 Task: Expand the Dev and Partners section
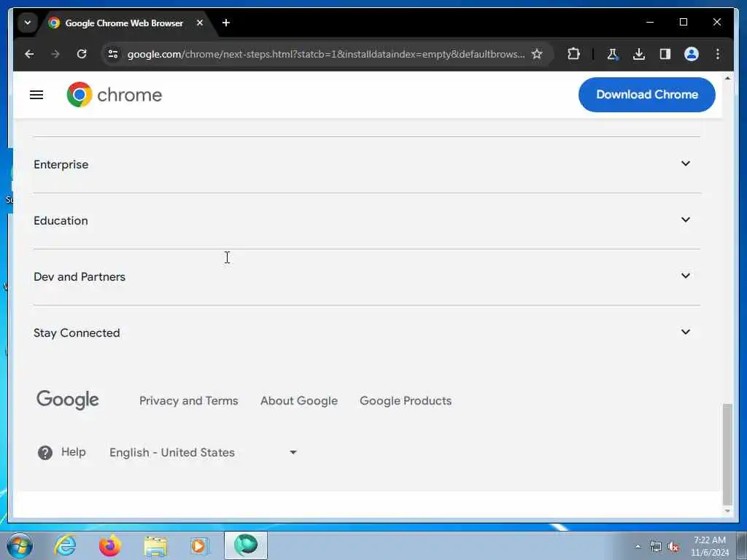686,276
